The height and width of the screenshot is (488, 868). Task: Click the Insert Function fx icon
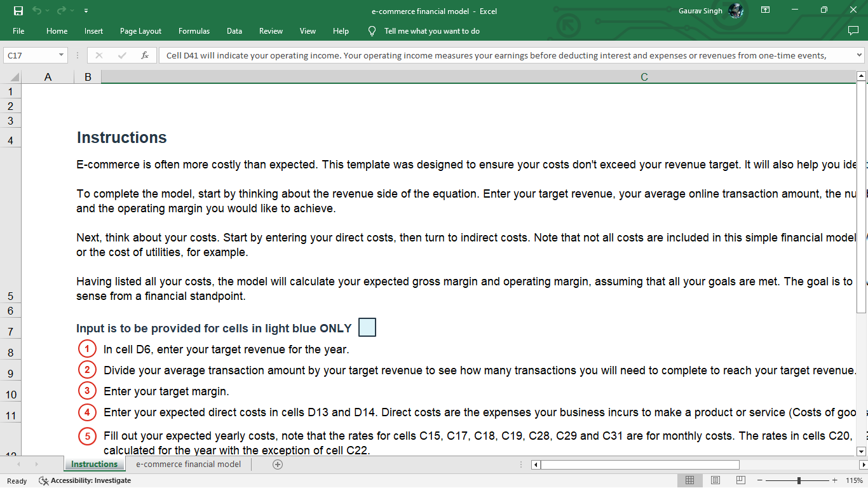click(145, 55)
